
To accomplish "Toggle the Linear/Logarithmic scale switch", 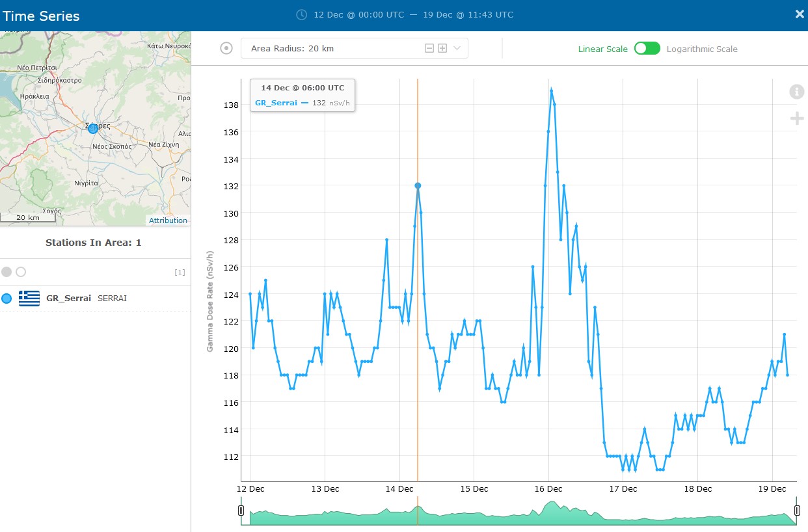I will tap(647, 49).
